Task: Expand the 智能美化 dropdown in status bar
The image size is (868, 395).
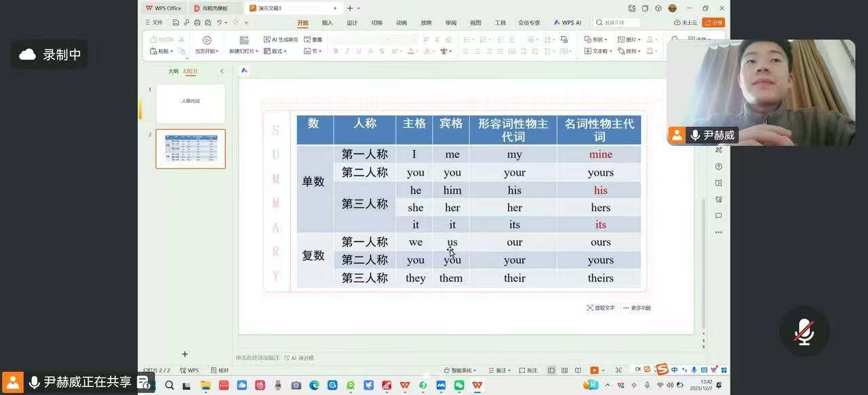Action: point(460,371)
